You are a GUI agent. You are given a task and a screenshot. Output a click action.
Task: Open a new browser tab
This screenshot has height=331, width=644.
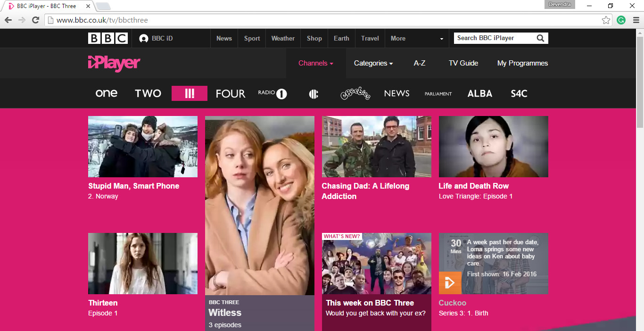[x=103, y=6]
